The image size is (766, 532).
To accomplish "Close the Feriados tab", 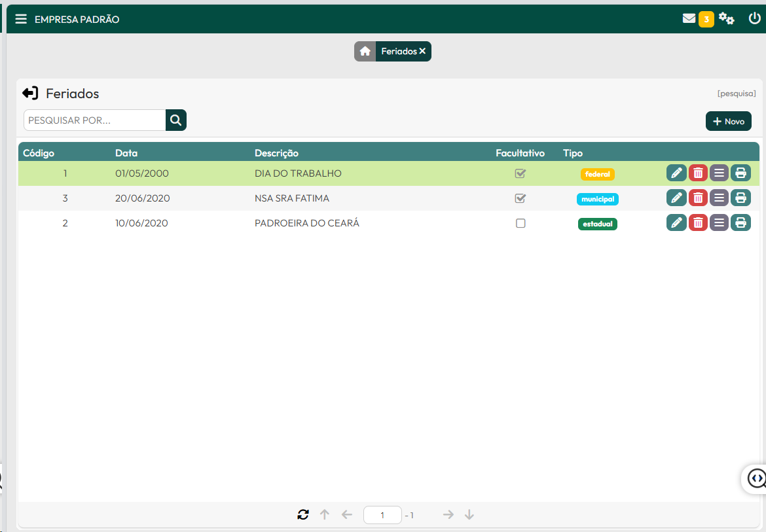I will 422,51.
